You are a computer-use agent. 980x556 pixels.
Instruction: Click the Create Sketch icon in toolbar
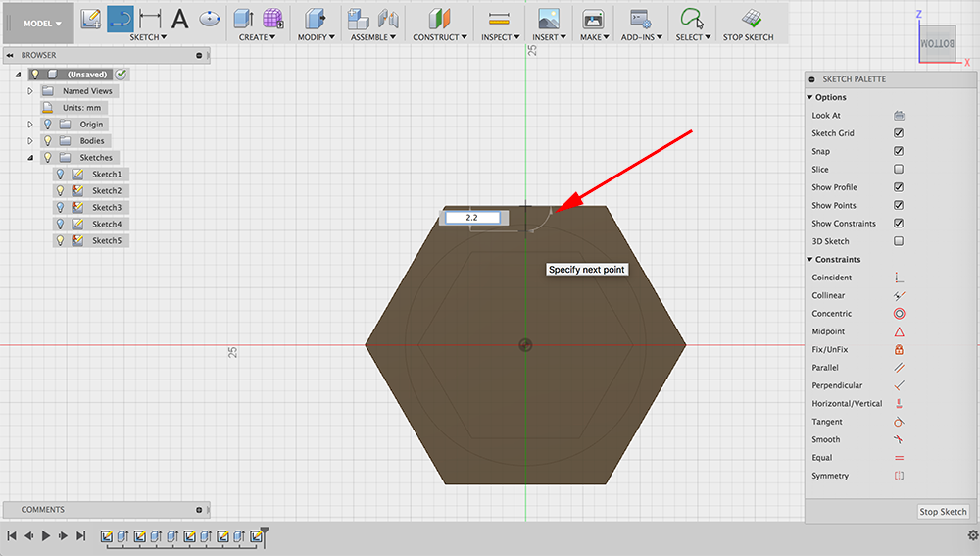tap(90, 19)
